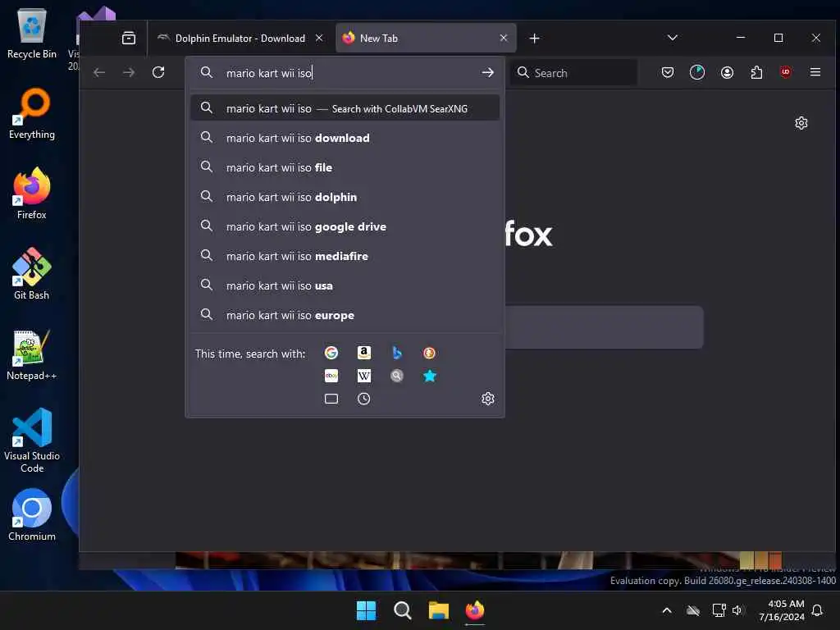Show hidden system tray icons
The image size is (840, 630).
click(667, 610)
